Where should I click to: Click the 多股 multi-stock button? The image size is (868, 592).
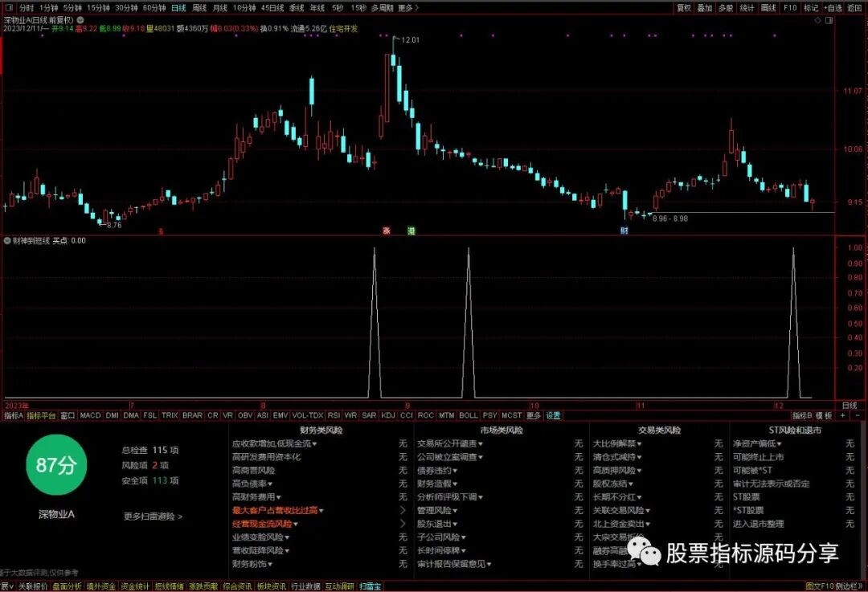726,8
